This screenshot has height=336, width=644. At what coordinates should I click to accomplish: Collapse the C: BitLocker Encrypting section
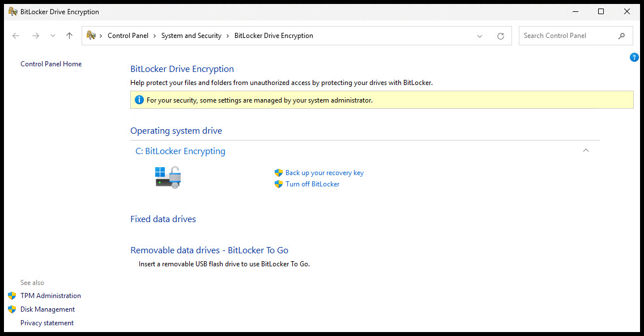pos(586,150)
